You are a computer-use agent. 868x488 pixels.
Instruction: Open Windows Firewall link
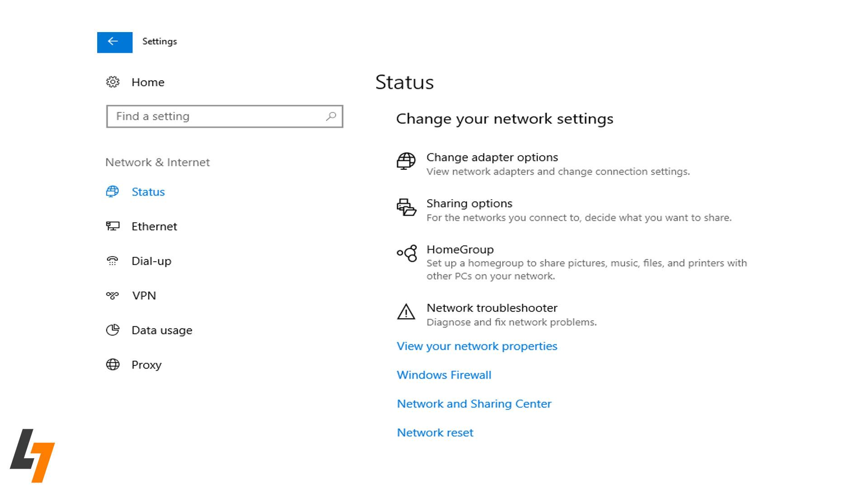pyautogui.click(x=443, y=375)
